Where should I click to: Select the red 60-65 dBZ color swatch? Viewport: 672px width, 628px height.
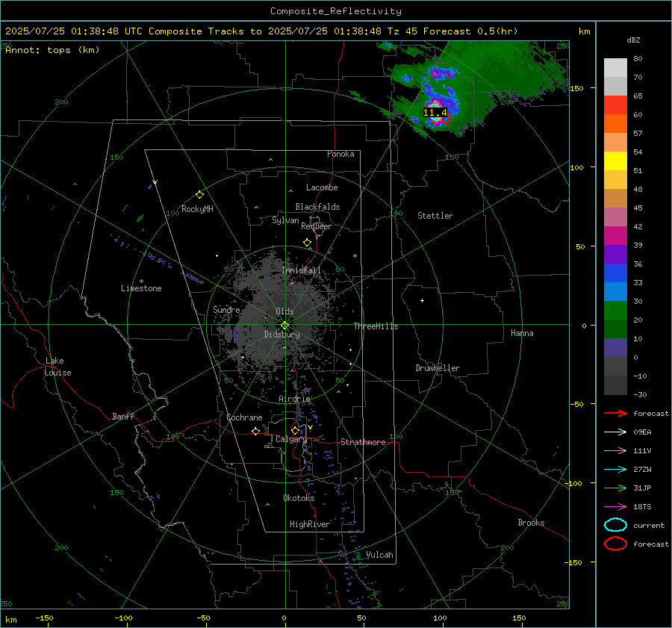(x=615, y=105)
